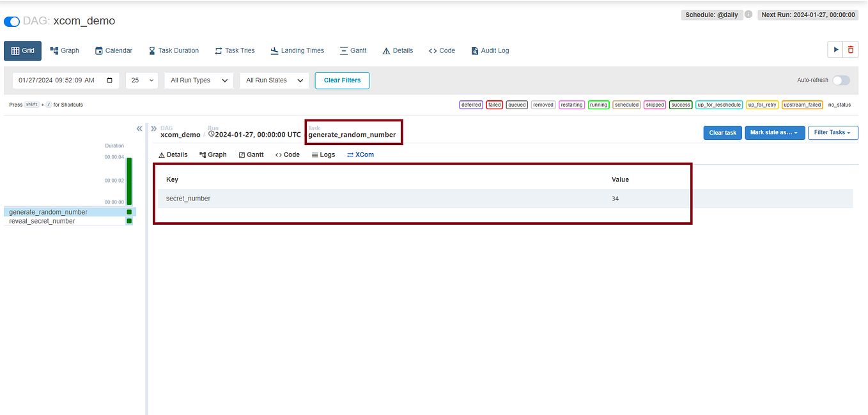Enable the Auto-refresh toggle

[x=841, y=80]
